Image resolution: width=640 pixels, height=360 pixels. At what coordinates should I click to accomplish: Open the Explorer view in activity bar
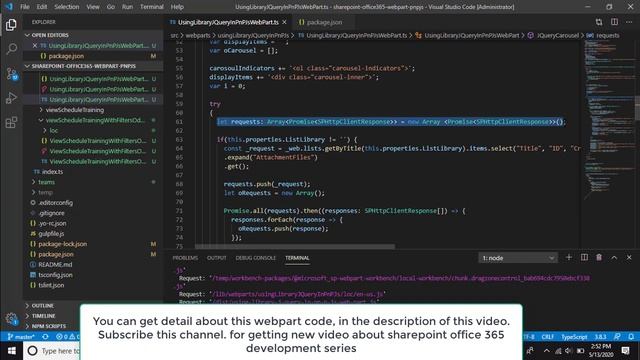[11, 25]
